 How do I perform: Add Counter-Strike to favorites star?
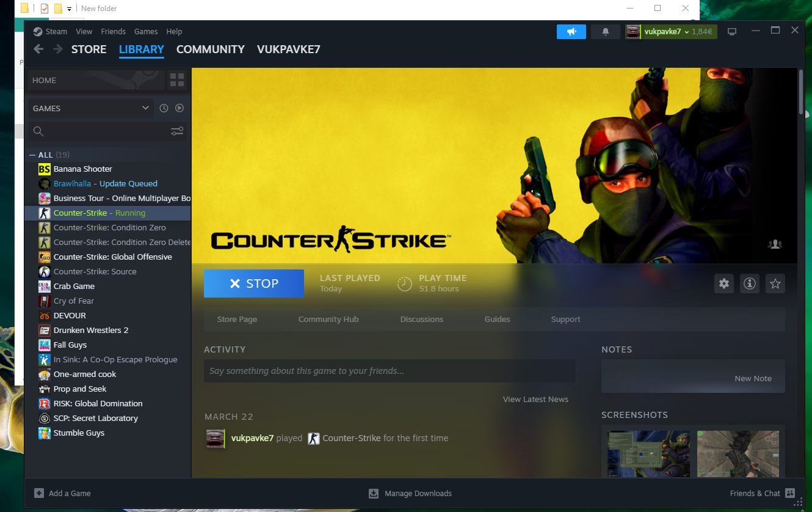(775, 283)
